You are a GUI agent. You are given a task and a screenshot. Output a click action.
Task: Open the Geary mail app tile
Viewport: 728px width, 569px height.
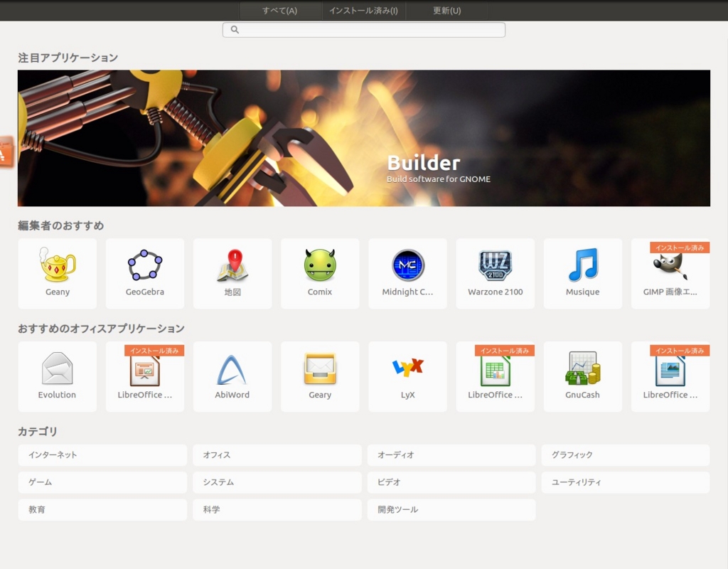pos(320,377)
